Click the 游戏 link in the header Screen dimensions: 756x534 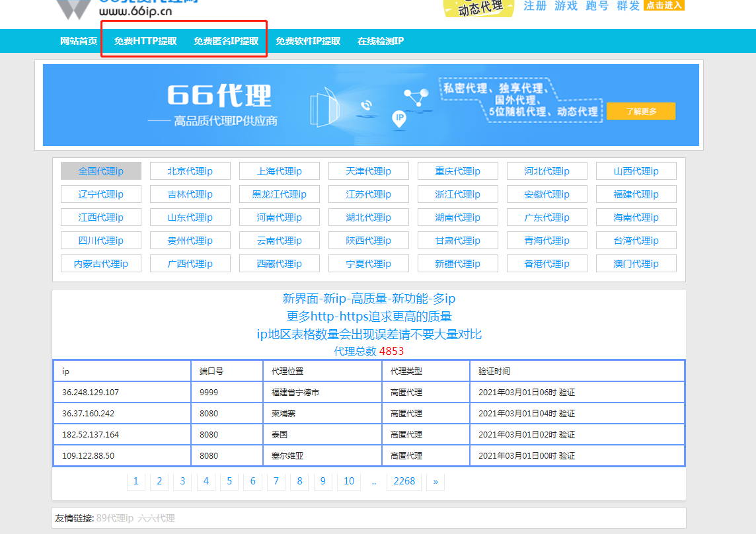coord(566,6)
